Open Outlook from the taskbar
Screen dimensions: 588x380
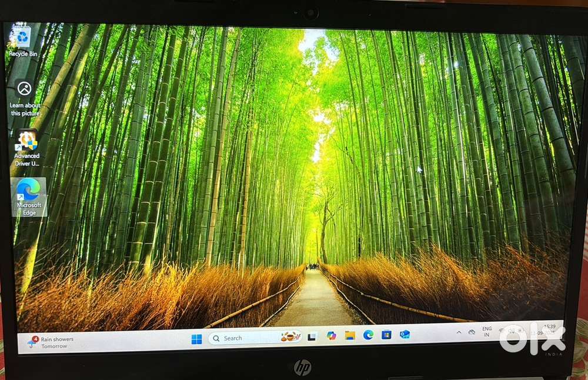(404, 338)
